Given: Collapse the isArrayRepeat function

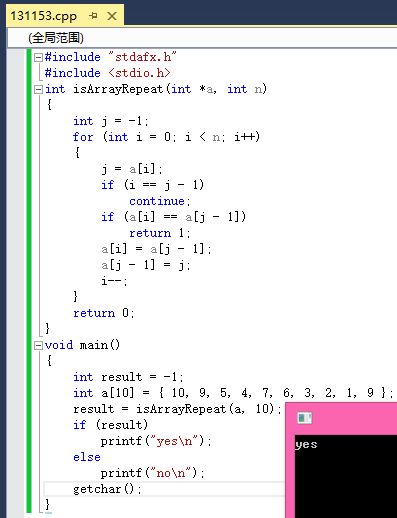Looking at the screenshot, I should (x=39, y=89).
